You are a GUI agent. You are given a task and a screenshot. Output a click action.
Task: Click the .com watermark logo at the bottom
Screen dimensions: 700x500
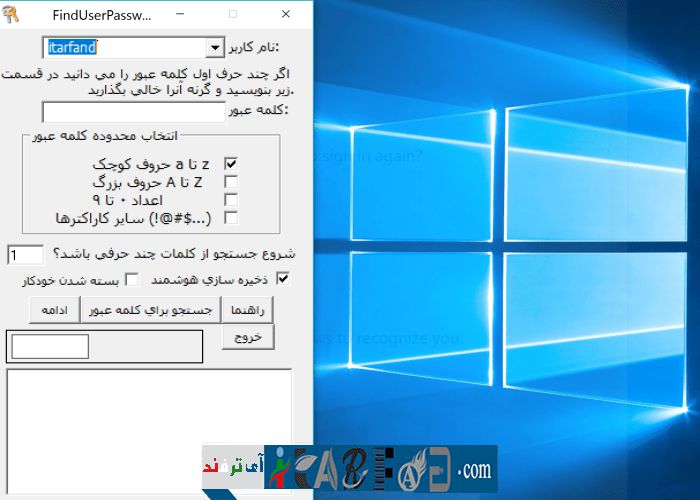476,469
